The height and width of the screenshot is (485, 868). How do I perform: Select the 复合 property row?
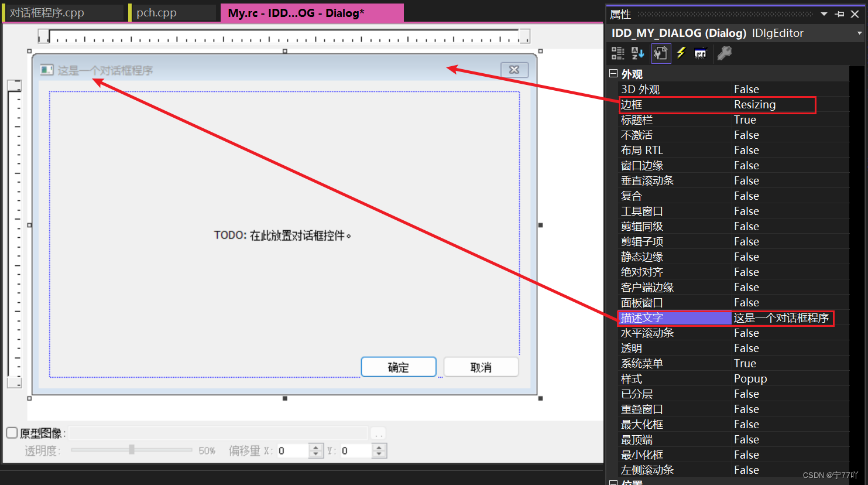[734, 196]
